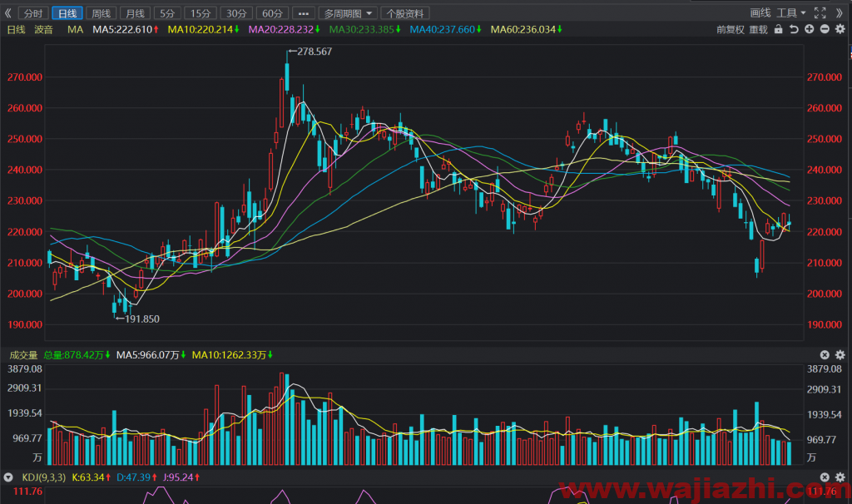Image resolution: width=852 pixels, height=504 pixels.
Task: Open the 月线 monthly chart tab
Action: point(135,13)
